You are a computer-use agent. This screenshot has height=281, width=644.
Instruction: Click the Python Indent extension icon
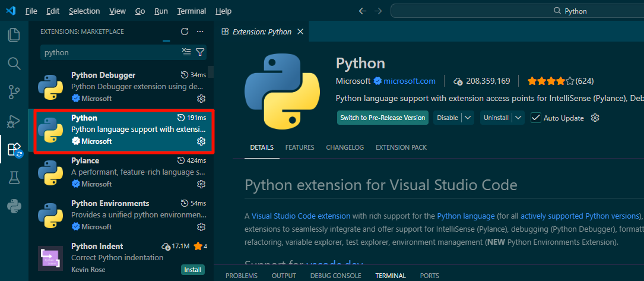(x=50, y=258)
